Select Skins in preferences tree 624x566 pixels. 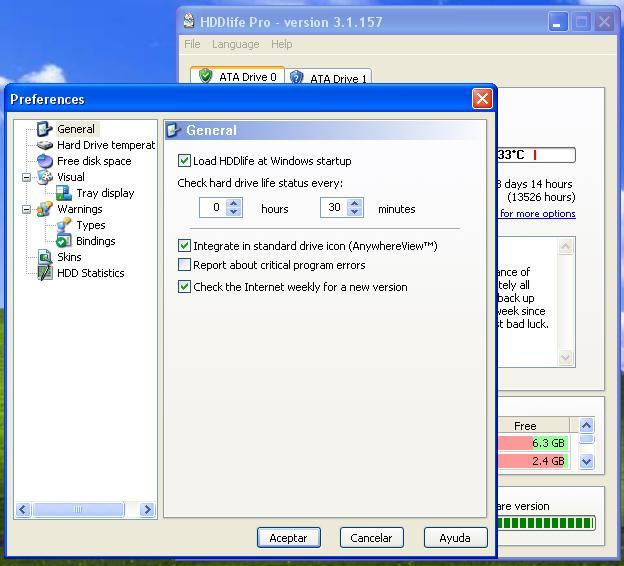click(69, 257)
